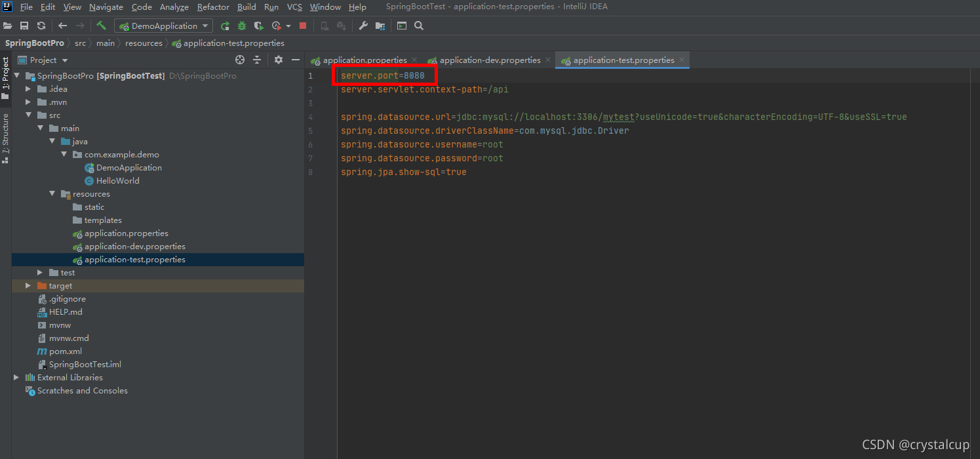The height and width of the screenshot is (459, 980).
Task: Click the main breadcrumb
Action: [x=105, y=43]
